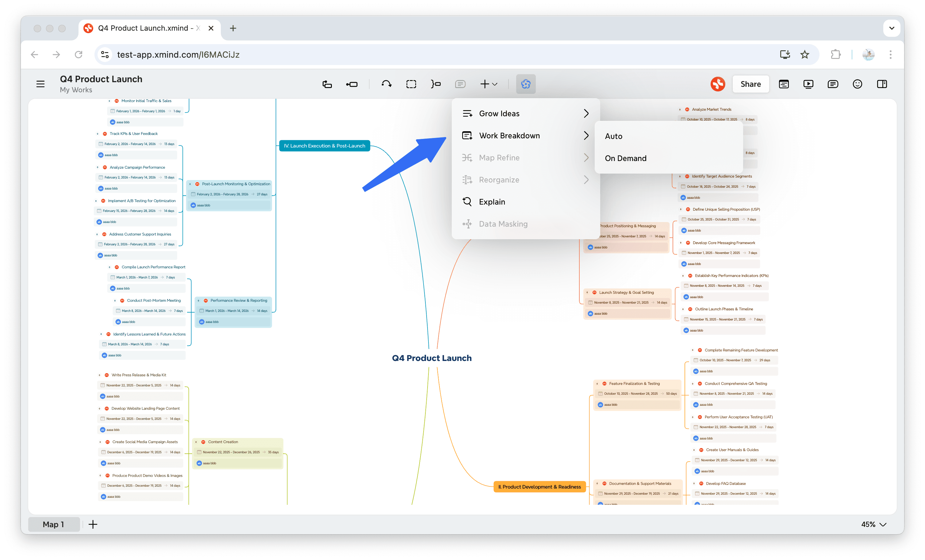
Task: Select the AI assistant icon in the toolbar
Action: pyautogui.click(x=526, y=84)
